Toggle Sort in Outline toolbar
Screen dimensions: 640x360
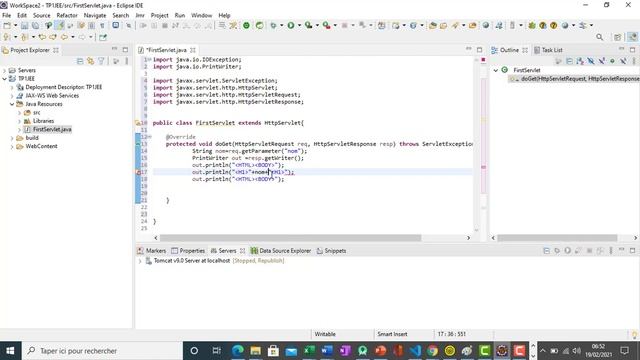click(x=580, y=61)
